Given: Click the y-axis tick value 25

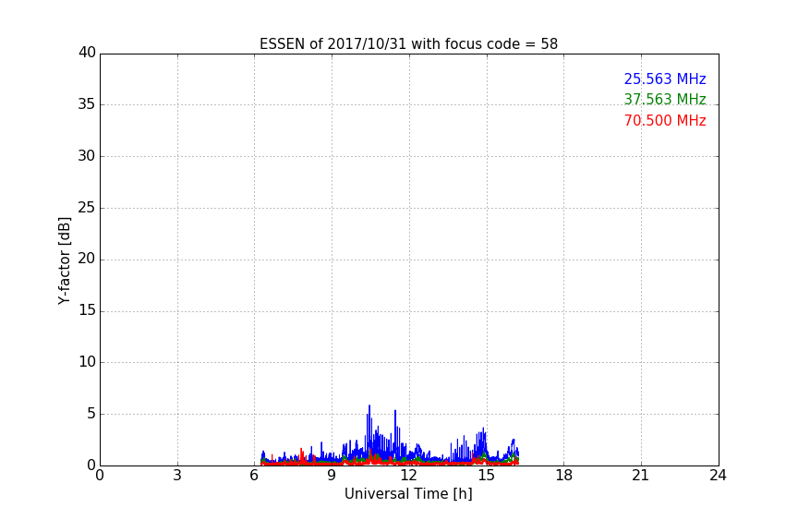Looking at the screenshot, I should click(87, 208).
